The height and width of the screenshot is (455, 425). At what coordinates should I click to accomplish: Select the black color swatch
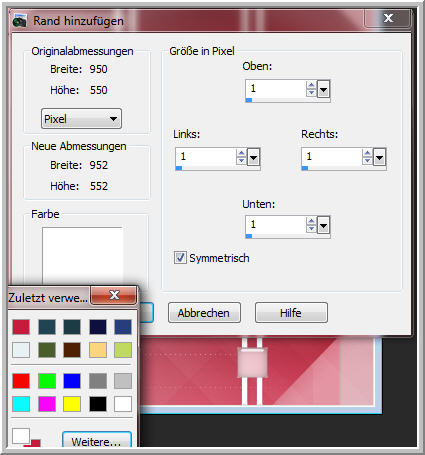98,404
